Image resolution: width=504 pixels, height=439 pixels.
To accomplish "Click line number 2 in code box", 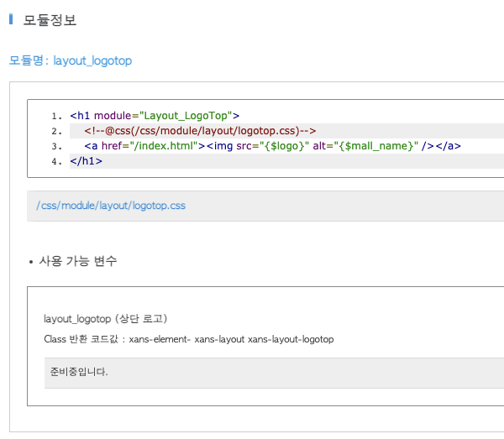I will pyautogui.click(x=56, y=131).
